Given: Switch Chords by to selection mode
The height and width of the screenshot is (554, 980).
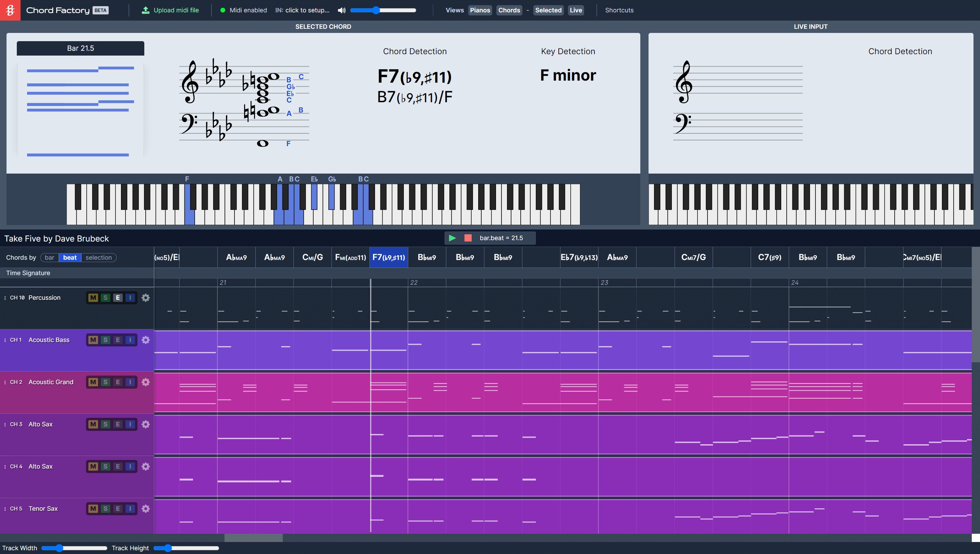Looking at the screenshot, I should [x=98, y=257].
